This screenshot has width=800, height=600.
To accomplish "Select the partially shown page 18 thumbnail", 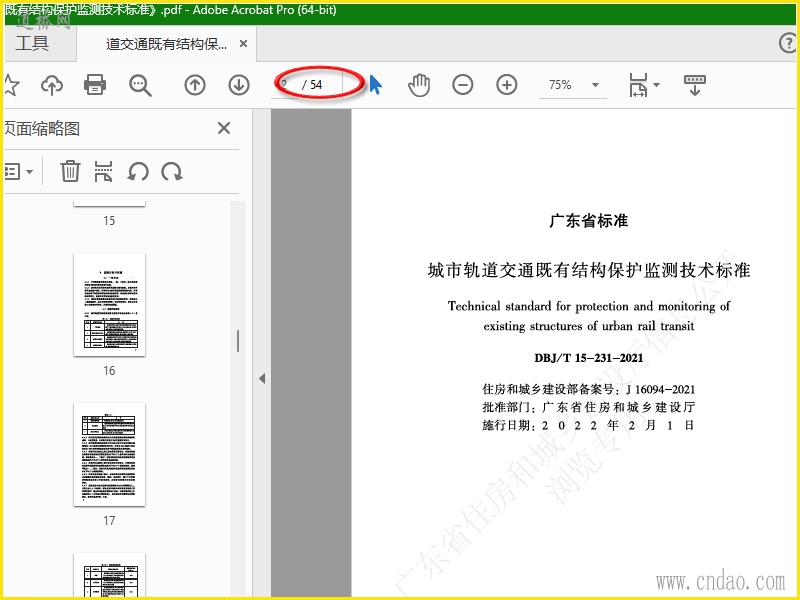I will click(x=109, y=575).
